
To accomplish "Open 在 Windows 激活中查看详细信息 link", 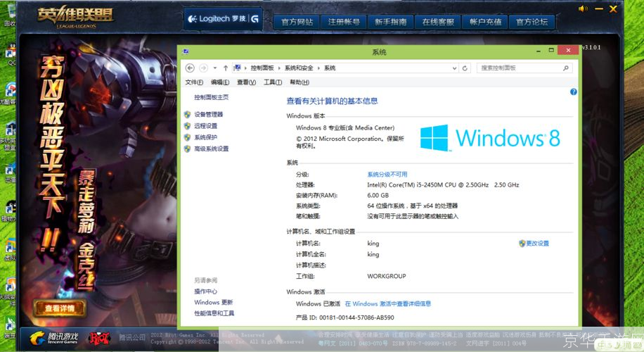I will point(387,304).
